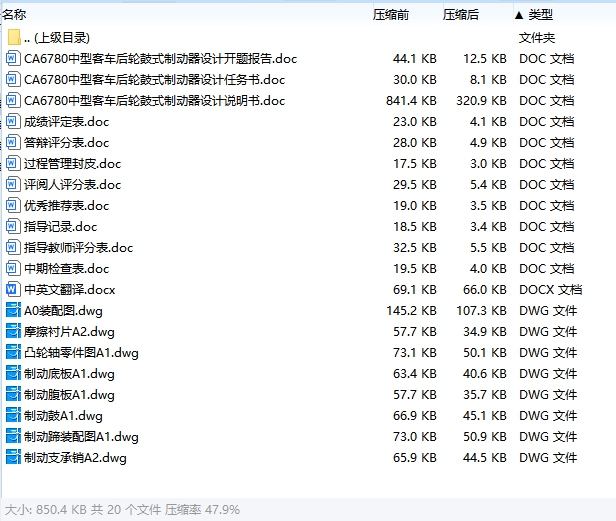Click the parent directory folder icon
Screen dimensions: 616x521
[14, 38]
